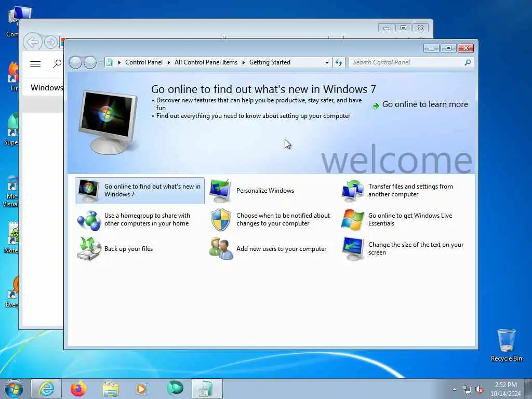Click Personalize Windows text
532x399 pixels.
click(265, 191)
